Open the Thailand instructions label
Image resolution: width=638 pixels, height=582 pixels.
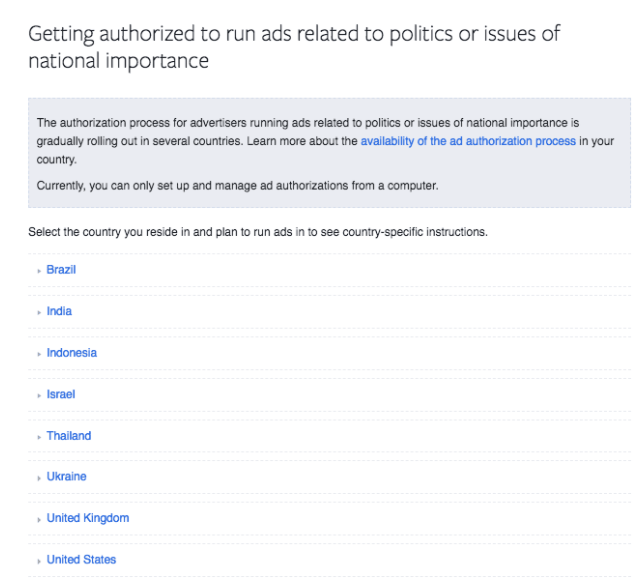pos(68,436)
